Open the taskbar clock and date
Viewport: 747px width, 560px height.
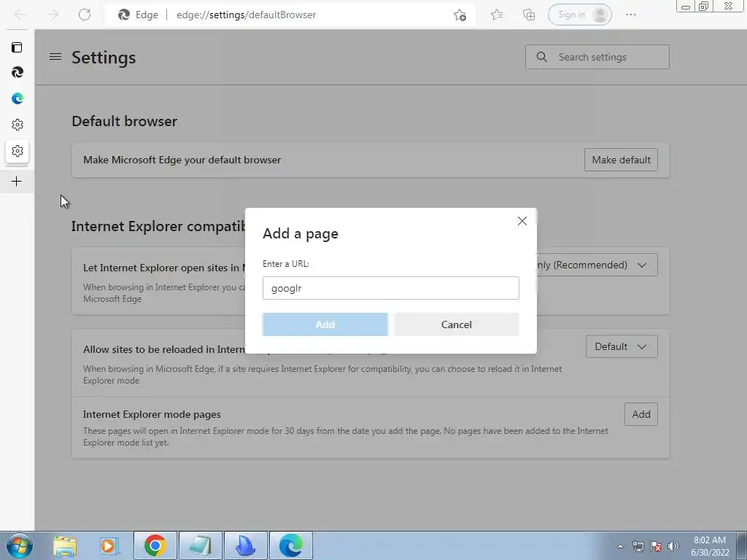(x=710, y=546)
